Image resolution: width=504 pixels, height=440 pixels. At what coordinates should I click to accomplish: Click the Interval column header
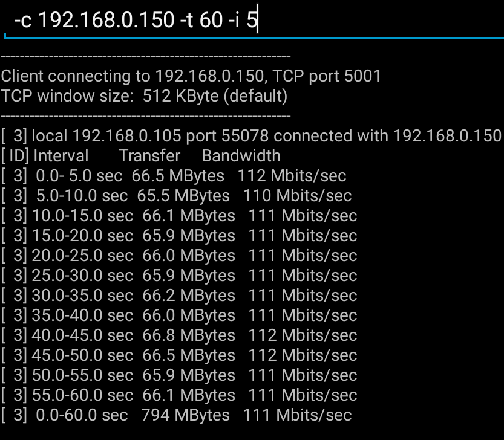coord(61,156)
